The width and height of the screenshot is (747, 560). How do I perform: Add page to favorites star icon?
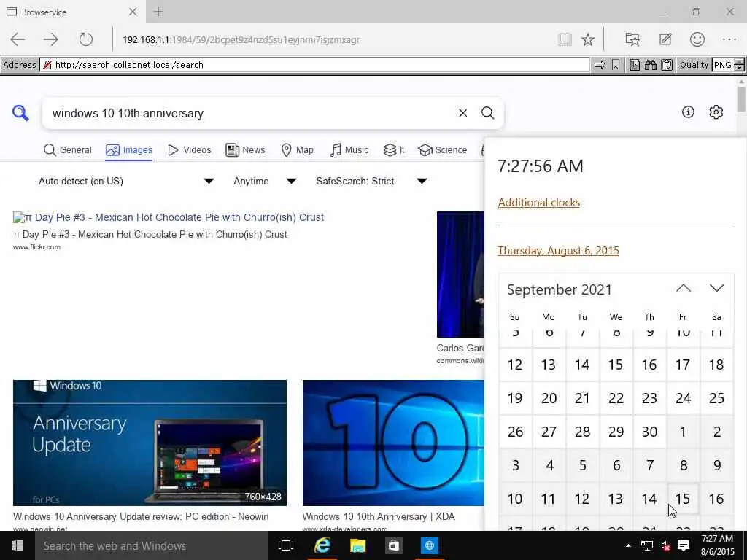coord(588,39)
